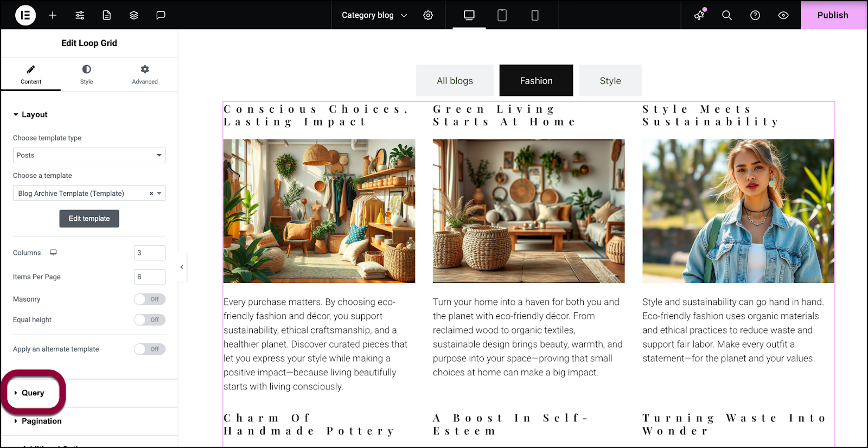The image size is (868, 448).
Task: Enable the Masonry toggle
Action: pos(150,299)
